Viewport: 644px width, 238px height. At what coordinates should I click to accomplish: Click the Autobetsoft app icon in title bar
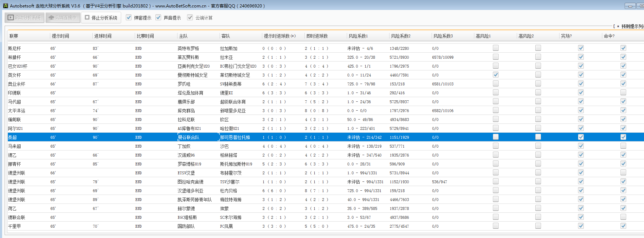pyautogui.click(x=5, y=6)
